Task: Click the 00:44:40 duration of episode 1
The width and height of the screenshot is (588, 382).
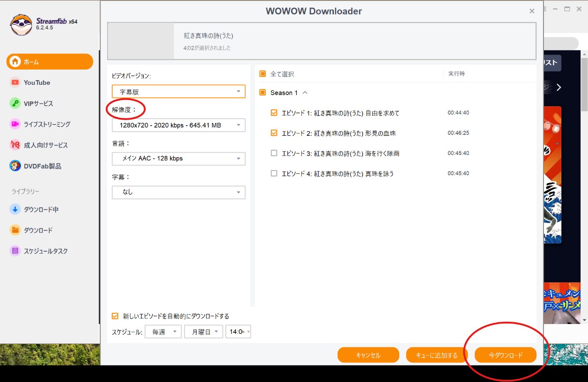Action: [x=458, y=113]
